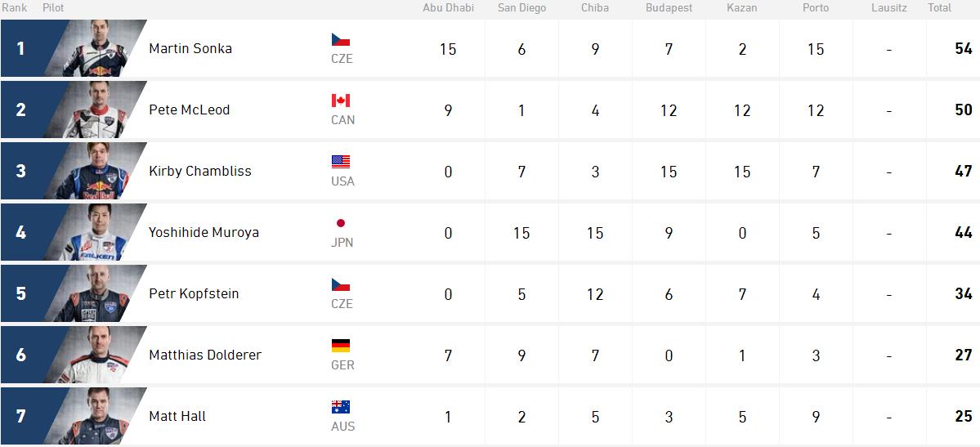This screenshot has width=980, height=447.
Task: Click the German flag for Matthias Dolderer
Action: tap(341, 346)
